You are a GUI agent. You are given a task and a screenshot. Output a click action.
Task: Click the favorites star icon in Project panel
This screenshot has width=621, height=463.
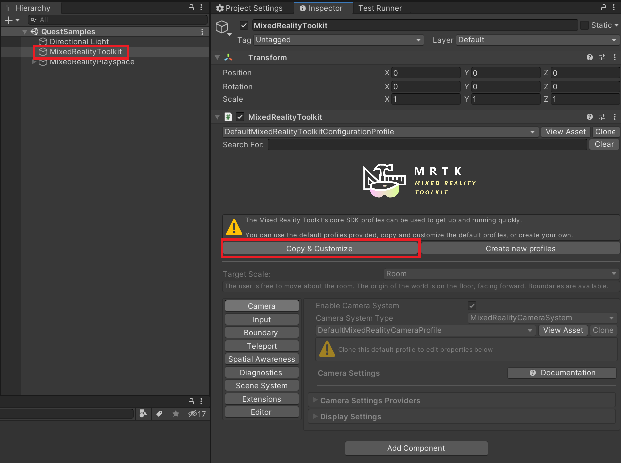pos(176,413)
